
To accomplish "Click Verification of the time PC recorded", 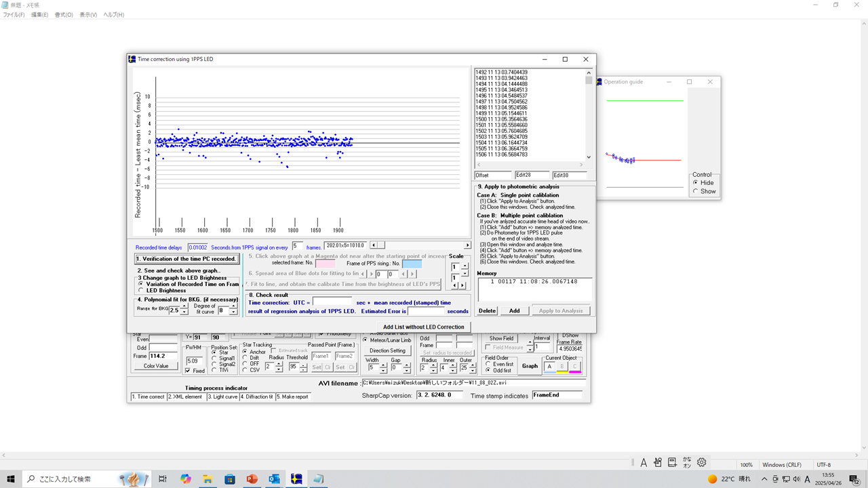I will (186, 259).
